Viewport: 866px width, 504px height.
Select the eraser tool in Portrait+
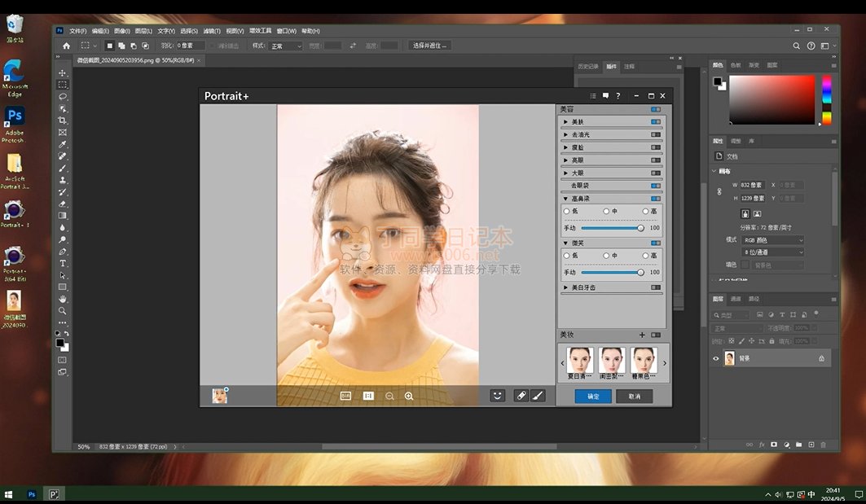(x=521, y=396)
